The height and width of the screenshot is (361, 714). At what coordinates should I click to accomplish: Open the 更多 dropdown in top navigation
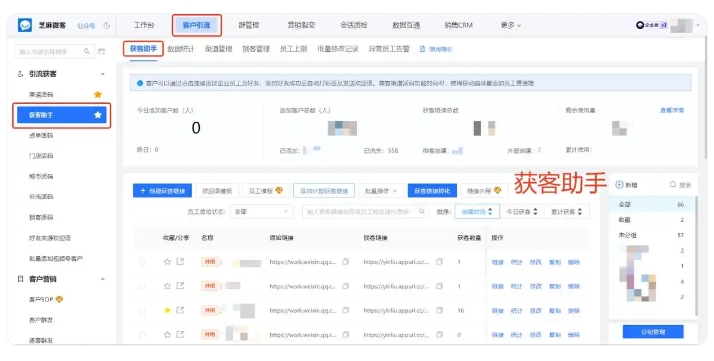click(510, 25)
